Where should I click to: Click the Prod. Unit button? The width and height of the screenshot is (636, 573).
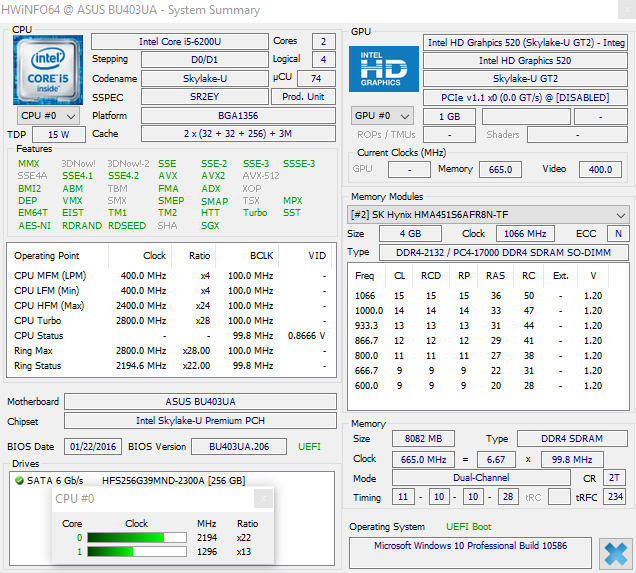click(303, 97)
